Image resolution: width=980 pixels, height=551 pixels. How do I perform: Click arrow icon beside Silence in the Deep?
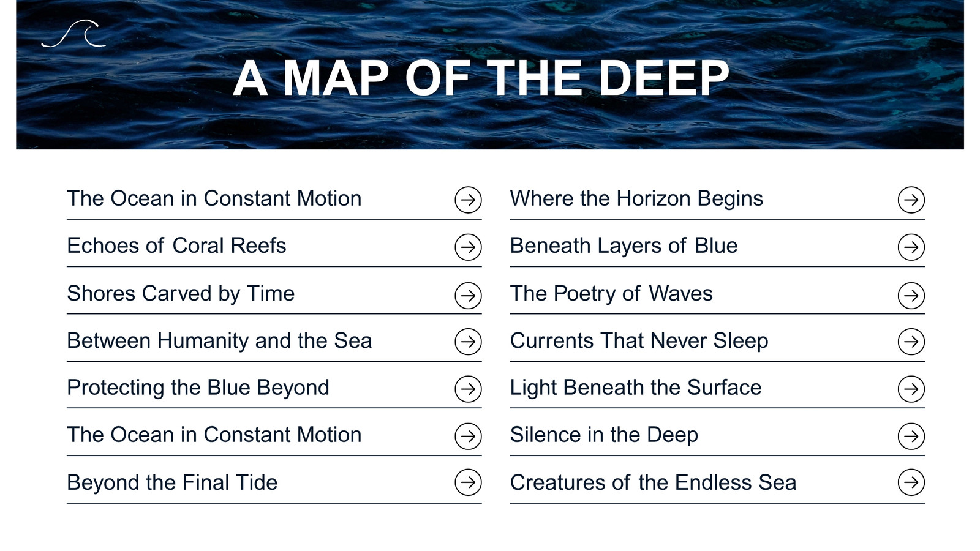point(911,436)
